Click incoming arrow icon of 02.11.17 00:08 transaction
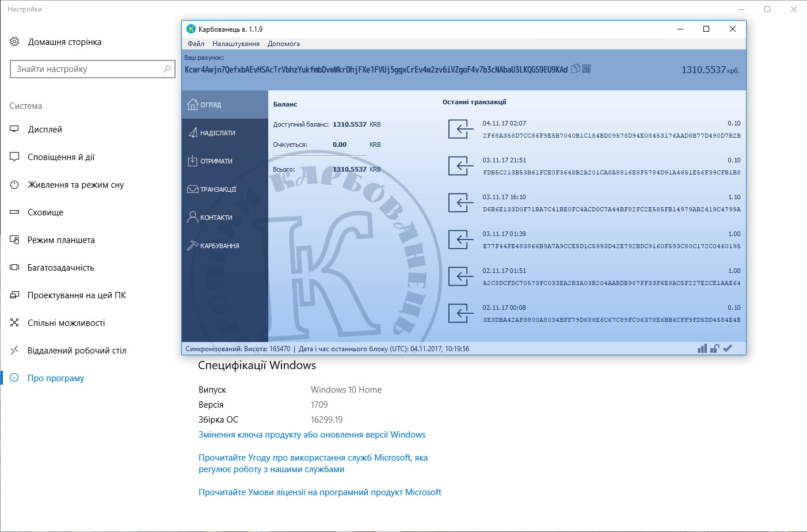This screenshot has height=532, width=807. click(x=461, y=313)
